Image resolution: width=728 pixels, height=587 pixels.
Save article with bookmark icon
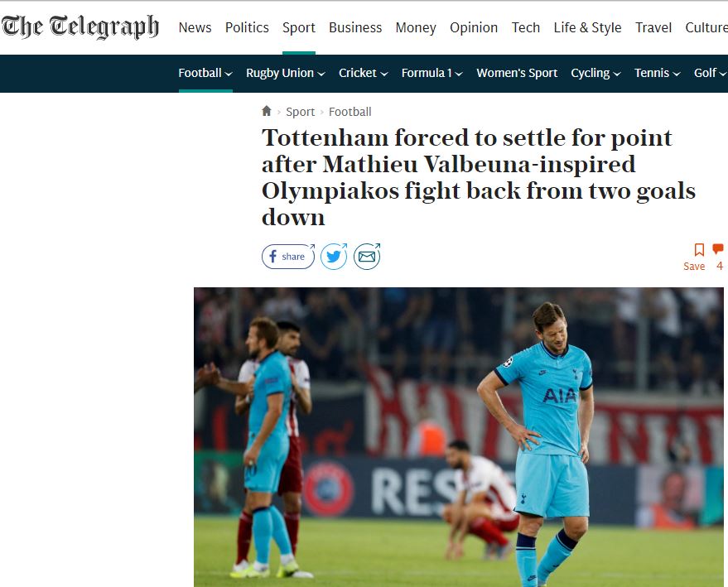pos(699,250)
